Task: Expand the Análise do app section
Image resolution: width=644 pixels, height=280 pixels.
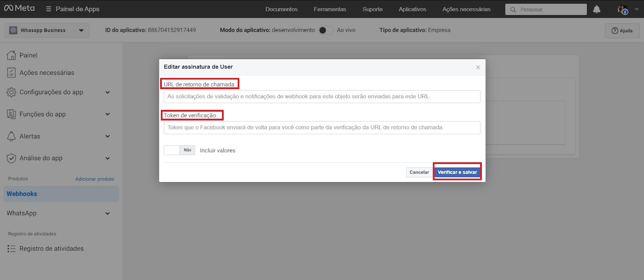Action: (107, 158)
